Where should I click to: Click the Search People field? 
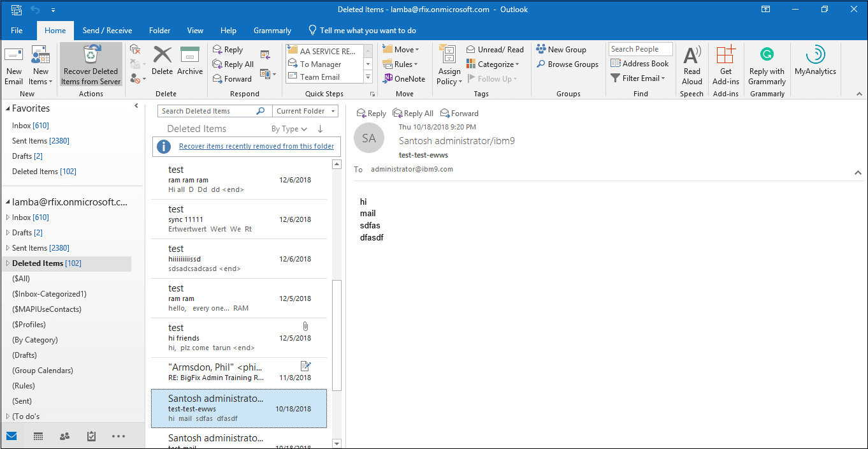(x=640, y=49)
